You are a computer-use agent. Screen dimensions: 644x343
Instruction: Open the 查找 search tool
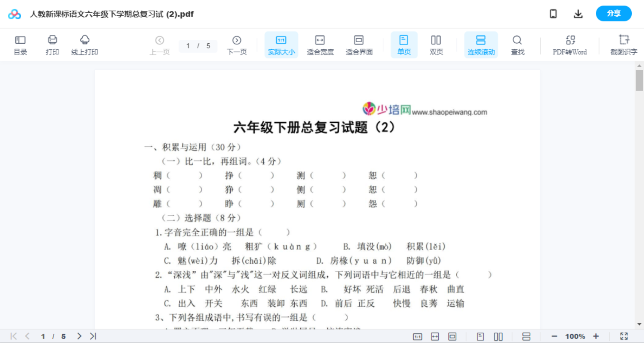click(x=517, y=45)
